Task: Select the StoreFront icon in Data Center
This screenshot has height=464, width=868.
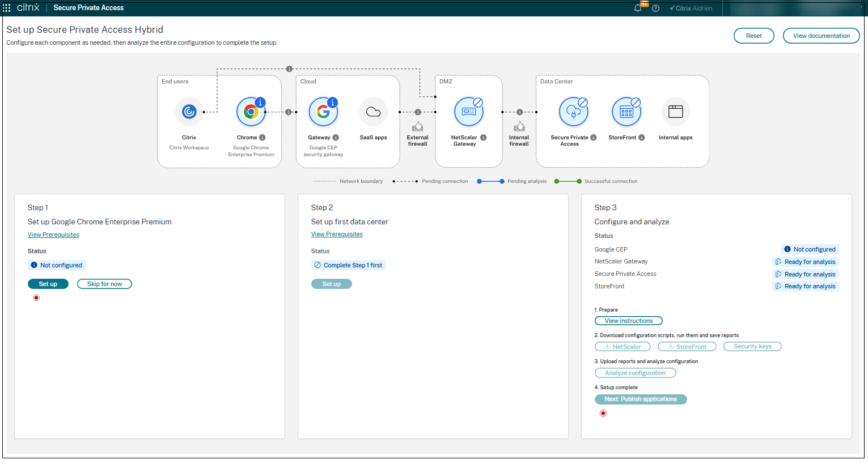Action: (x=626, y=112)
